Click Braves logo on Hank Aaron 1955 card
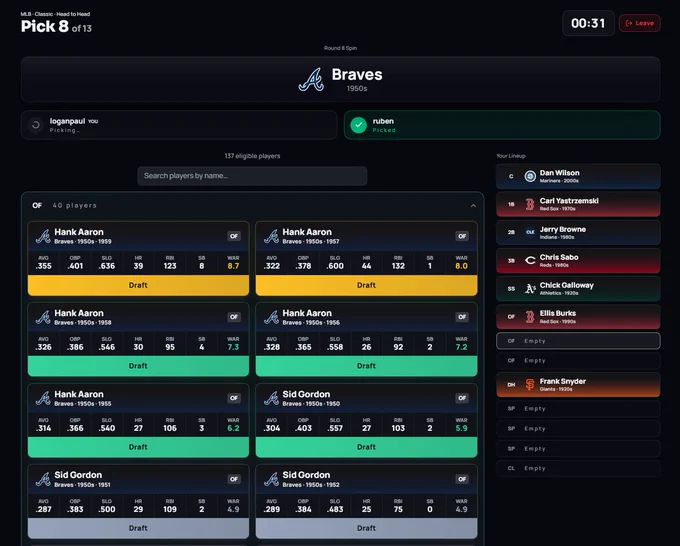The image size is (680, 546). point(43,399)
